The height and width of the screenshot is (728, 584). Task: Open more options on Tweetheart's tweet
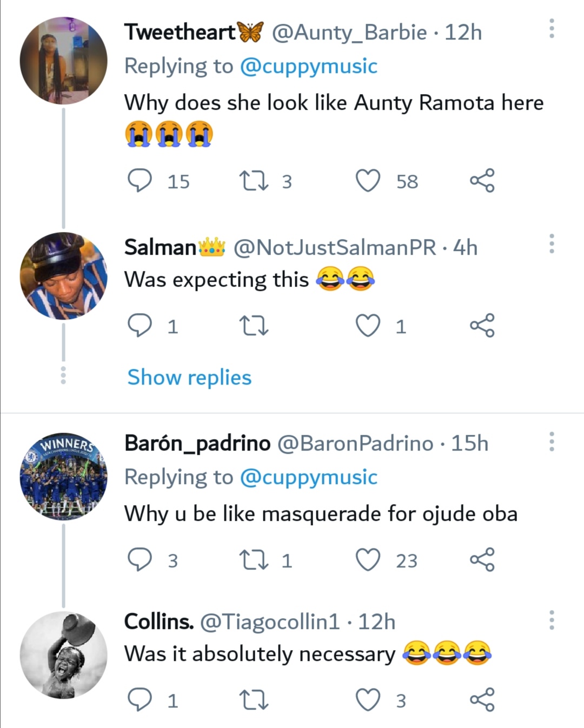552,29
